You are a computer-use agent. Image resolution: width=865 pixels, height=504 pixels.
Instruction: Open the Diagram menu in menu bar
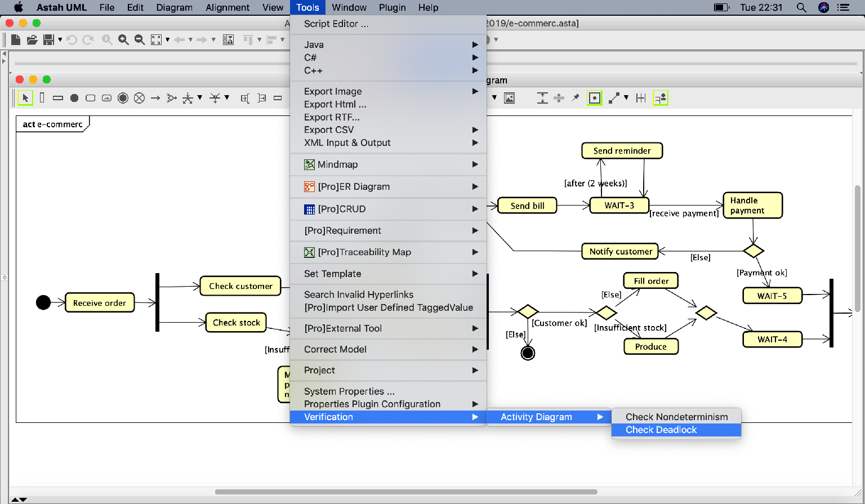174,7
